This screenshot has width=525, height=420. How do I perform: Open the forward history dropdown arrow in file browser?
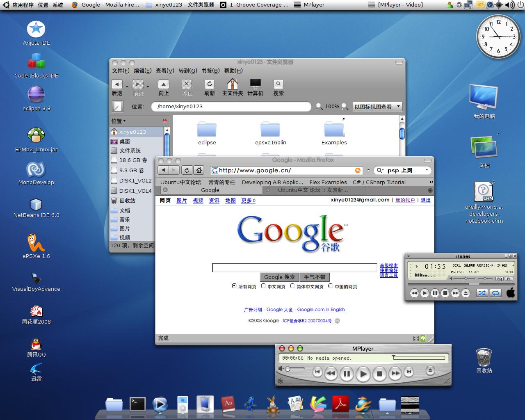click(148, 86)
